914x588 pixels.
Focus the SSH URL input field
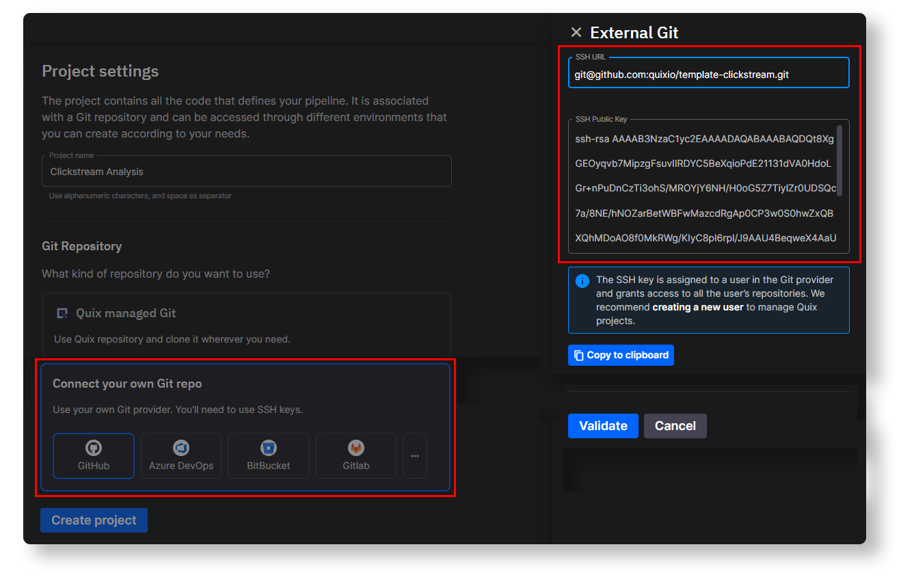pyautogui.click(x=708, y=73)
